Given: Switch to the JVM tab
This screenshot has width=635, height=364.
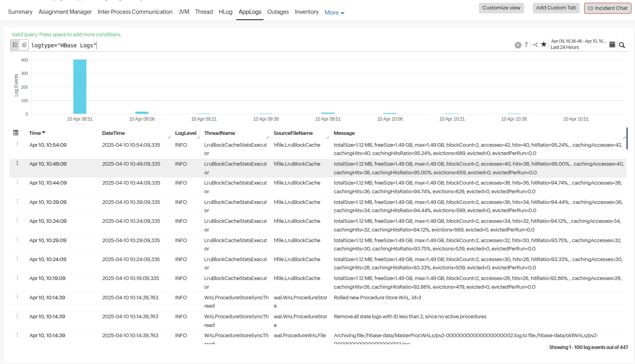Looking at the screenshot, I should 183,12.
